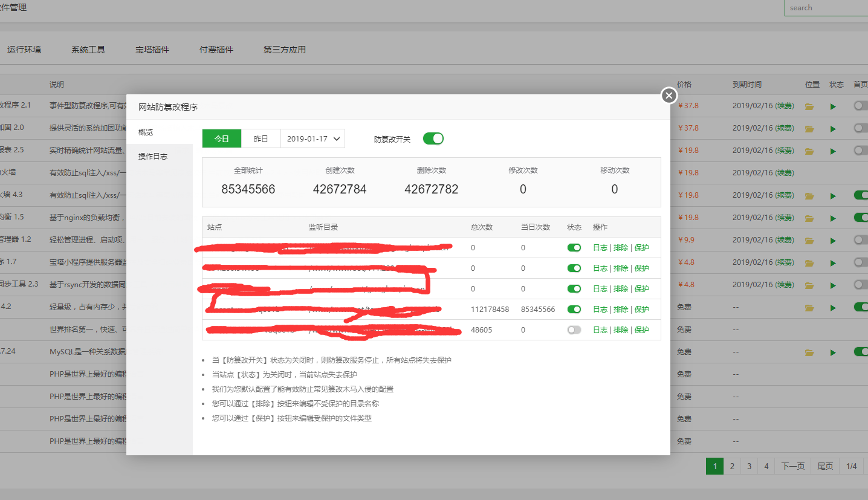
Task: Open folder icon for 提供灵活的系统加固 row
Action: point(809,129)
